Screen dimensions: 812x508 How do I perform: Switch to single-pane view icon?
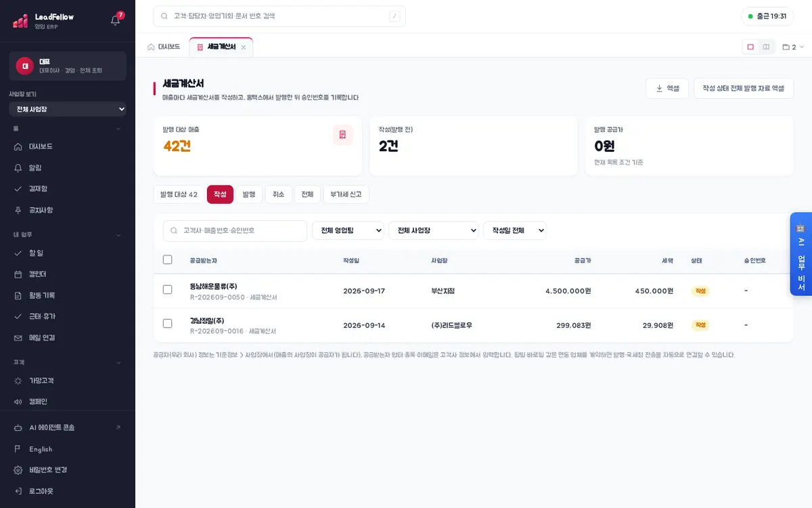pyautogui.click(x=750, y=47)
